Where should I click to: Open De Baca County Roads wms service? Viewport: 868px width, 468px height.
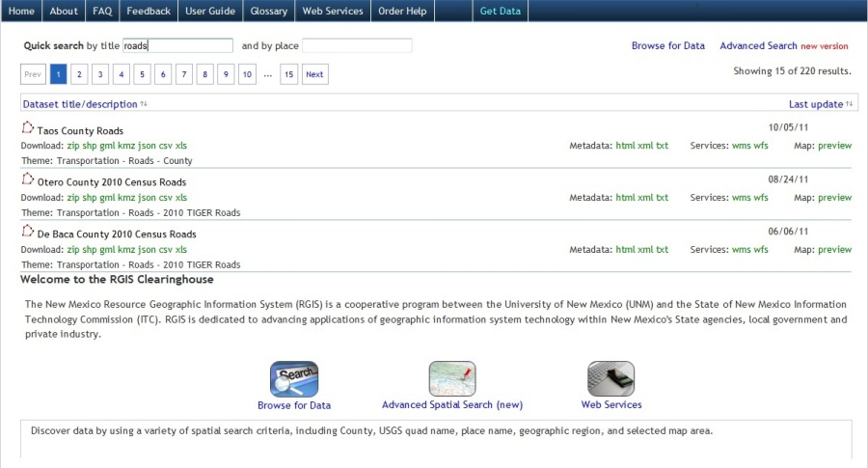742,250
